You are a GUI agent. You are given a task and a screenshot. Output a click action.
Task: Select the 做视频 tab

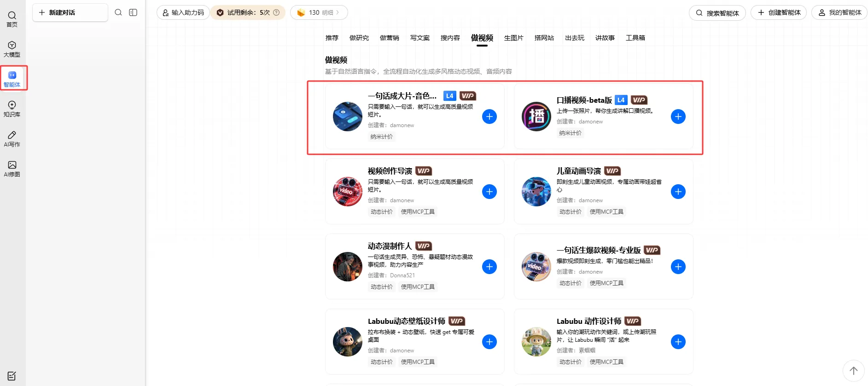(482, 38)
